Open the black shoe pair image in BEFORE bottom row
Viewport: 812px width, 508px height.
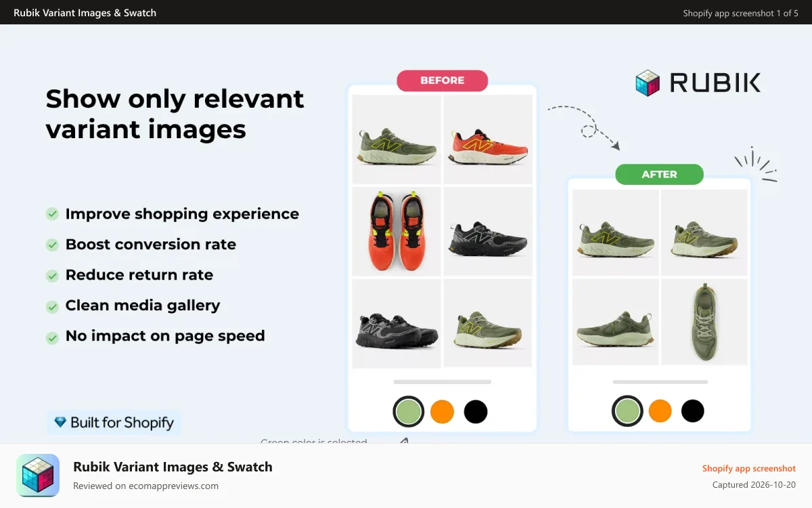[397, 324]
